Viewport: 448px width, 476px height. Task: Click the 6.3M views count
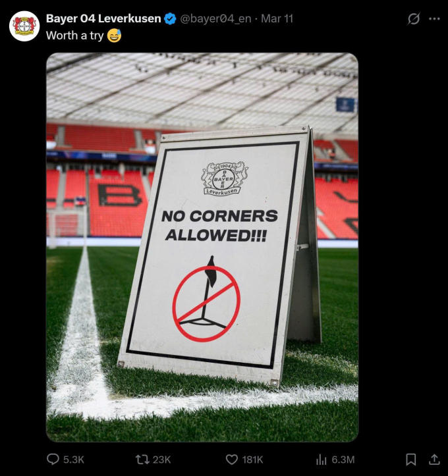pyautogui.click(x=343, y=460)
